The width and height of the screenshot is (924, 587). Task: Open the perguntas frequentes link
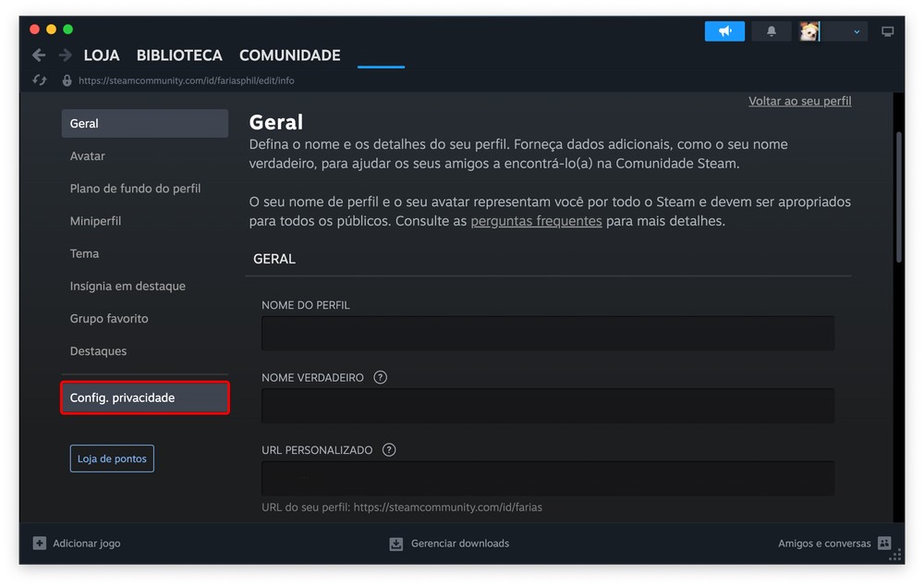point(536,221)
